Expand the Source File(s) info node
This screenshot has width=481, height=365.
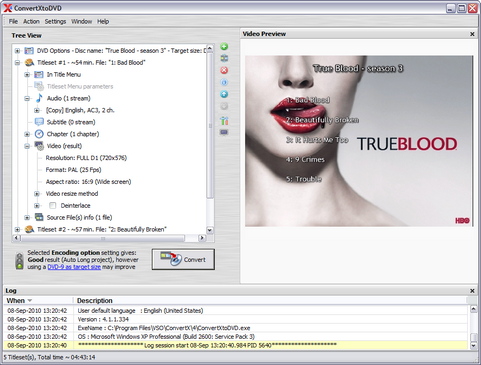click(x=27, y=217)
